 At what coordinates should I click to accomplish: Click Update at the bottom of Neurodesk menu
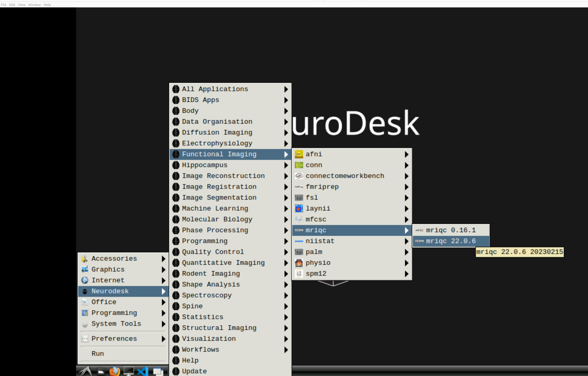(194, 371)
